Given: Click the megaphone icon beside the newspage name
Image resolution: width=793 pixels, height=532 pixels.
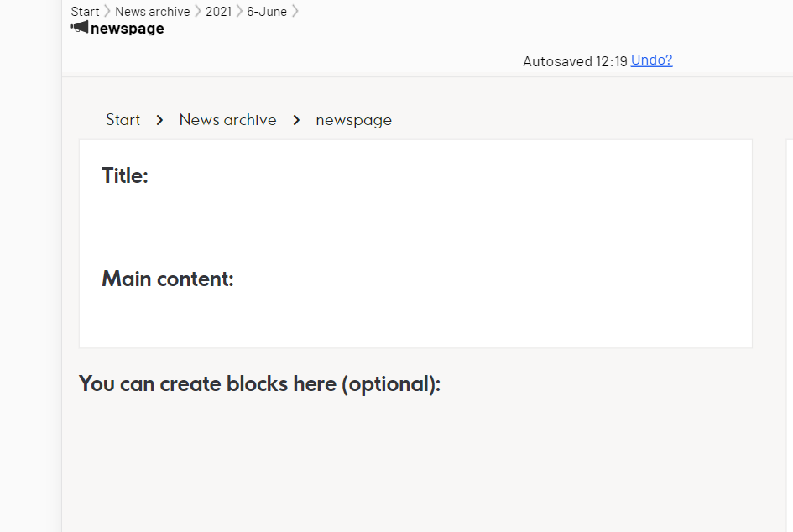Looking at the screenshot, I should point(80,28).
